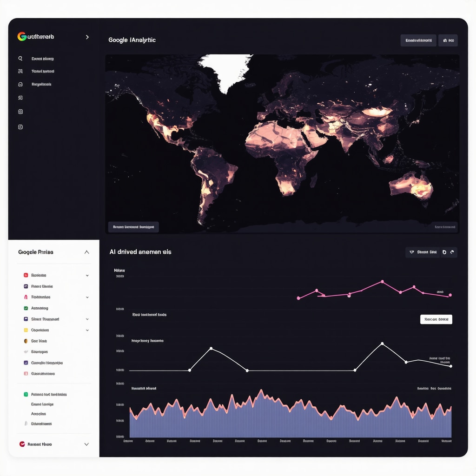Select the faint gray cloud-like icon entry
This screenshot has height=476, width=476.
(26, 352)
